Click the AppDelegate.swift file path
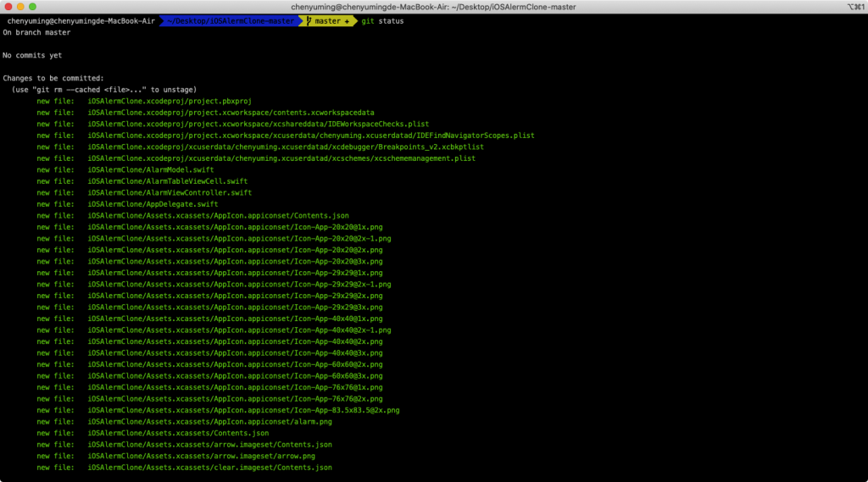This screenshot has height=482, width=868. (153, 204)
